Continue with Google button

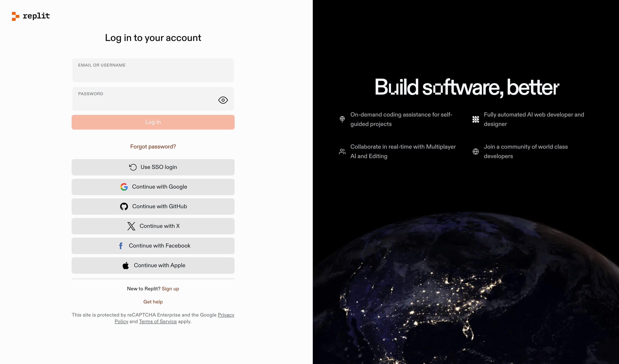coord(153,187)
